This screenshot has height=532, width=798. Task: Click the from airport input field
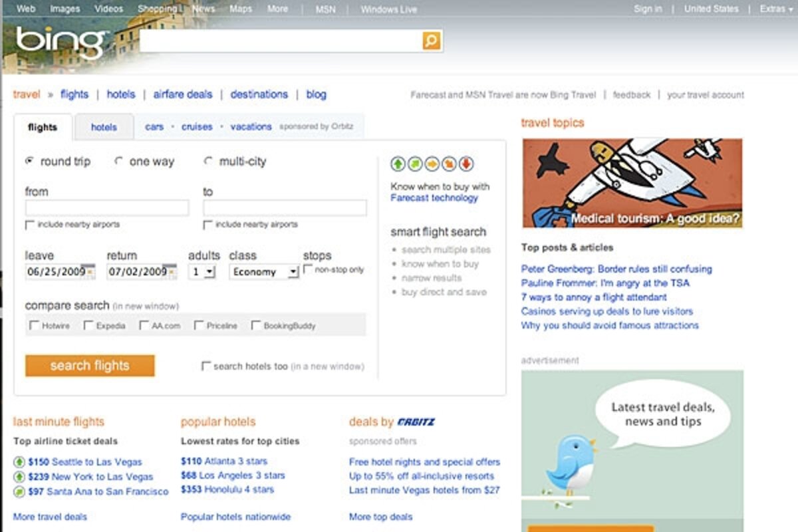click(x=107, y=207)
